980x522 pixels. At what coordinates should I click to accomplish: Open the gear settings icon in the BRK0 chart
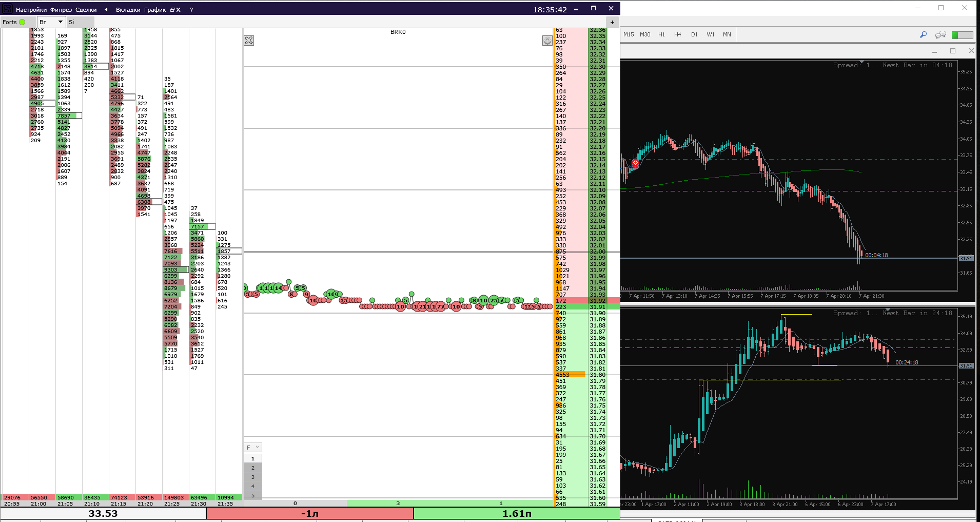tap(547, 41)
